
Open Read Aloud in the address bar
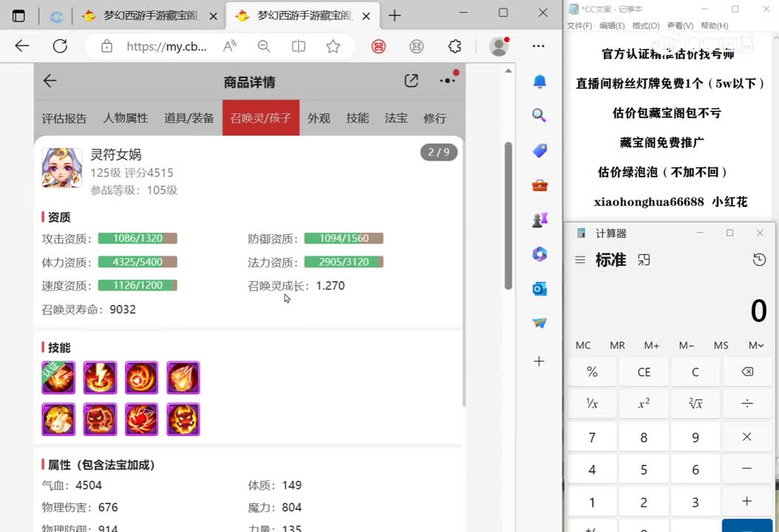click(230, 47)
